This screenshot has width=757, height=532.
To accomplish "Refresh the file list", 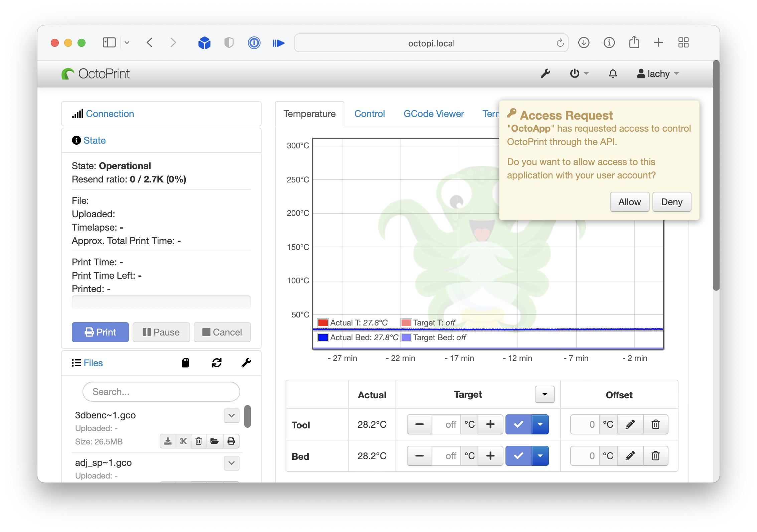I will tap(216, 363).
